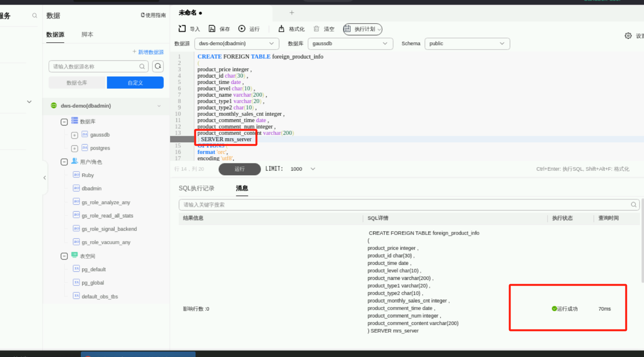Viewport: 644px width, 357px height.
Task: Select the gs_role_vacuum_any role
Action: point(106,242)
